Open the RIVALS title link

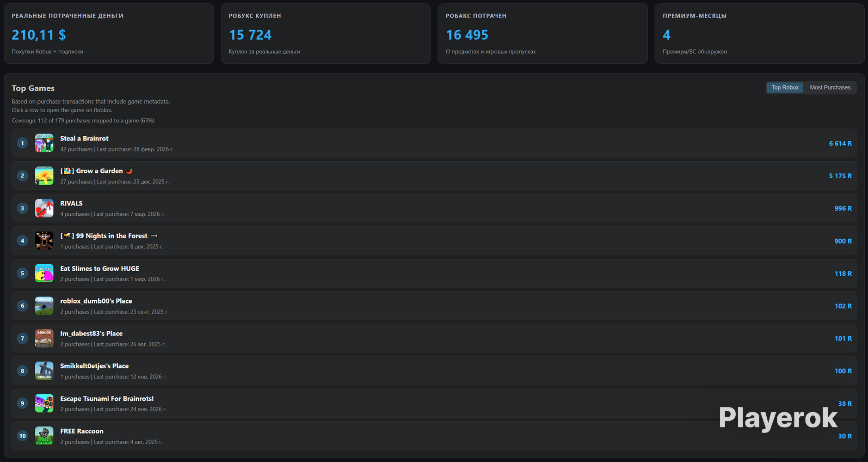71,203
